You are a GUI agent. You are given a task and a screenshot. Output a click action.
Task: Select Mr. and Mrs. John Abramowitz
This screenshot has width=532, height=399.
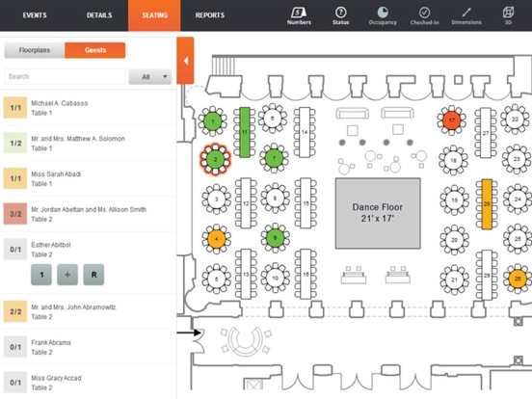point(89,311)
